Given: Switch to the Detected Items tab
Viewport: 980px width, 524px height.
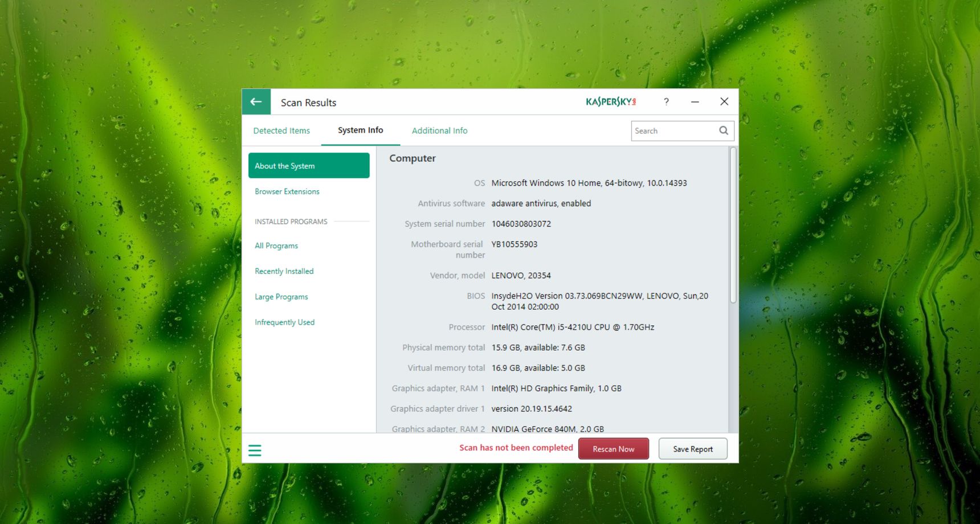Looking at the screenshot, I should 281,130.
